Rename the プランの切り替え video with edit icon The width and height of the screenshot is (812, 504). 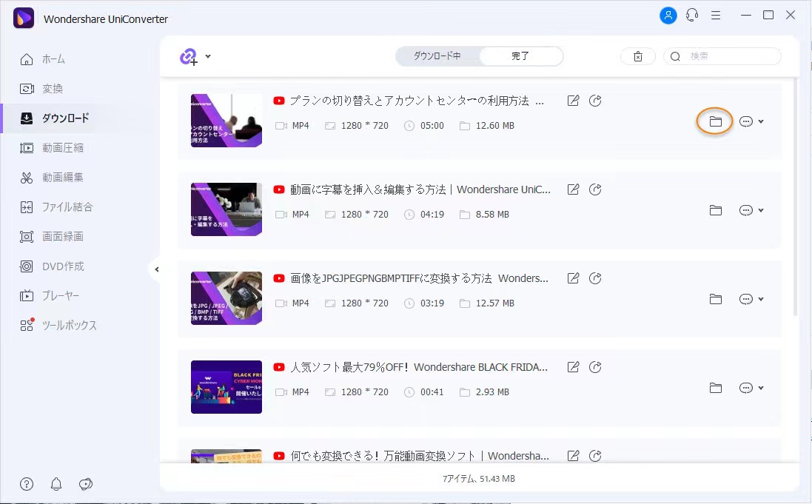[x=573, y=101]
